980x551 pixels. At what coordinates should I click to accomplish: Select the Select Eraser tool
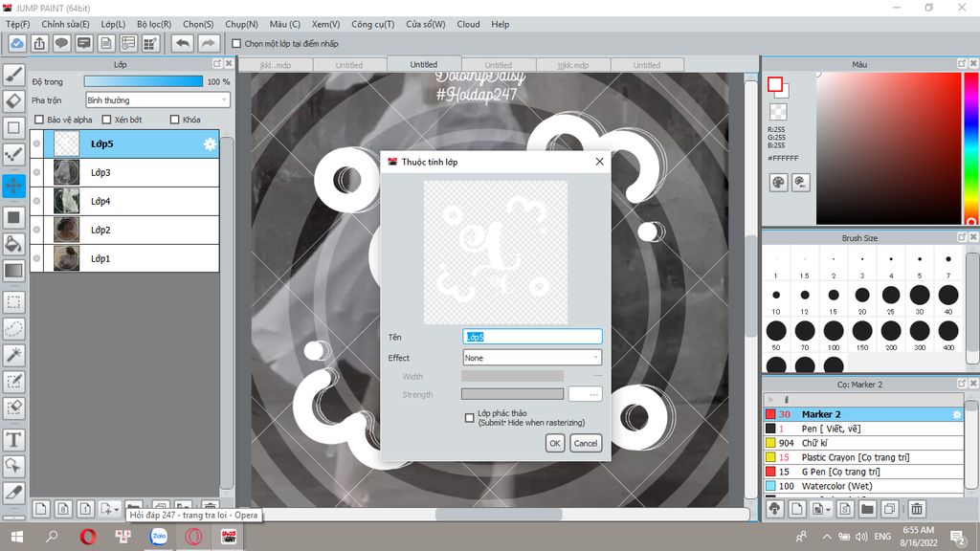click(13, 408)
